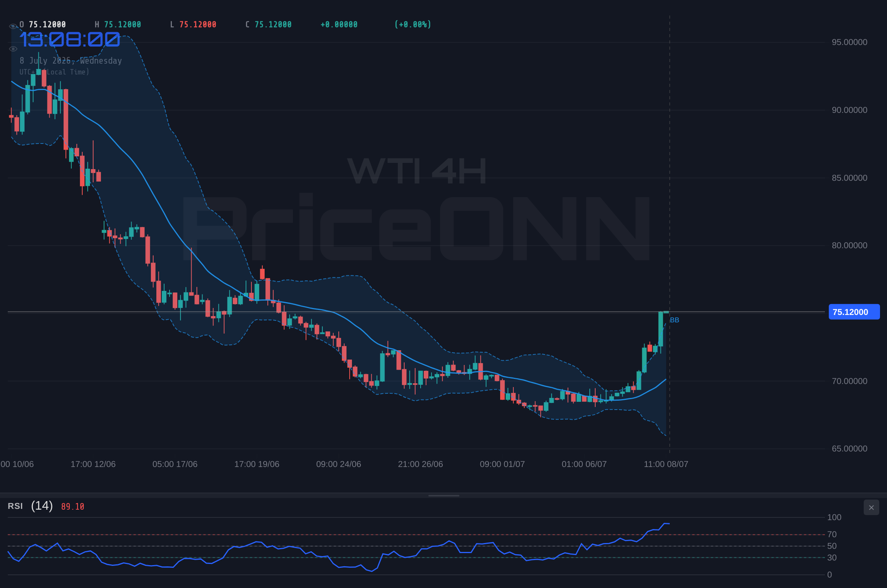Click the time label 21:00 26/06
The width and height of the screenshot is (887, 588).
421,464
